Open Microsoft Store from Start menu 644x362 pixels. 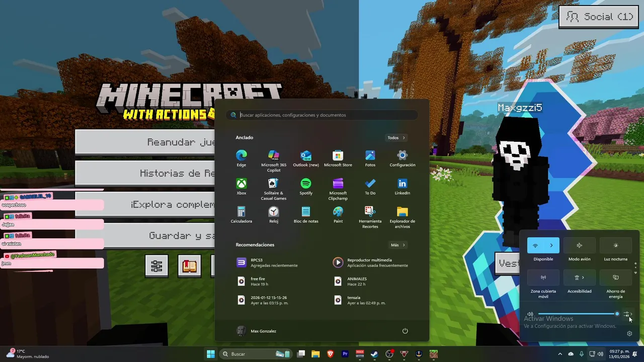coord(338,158)
